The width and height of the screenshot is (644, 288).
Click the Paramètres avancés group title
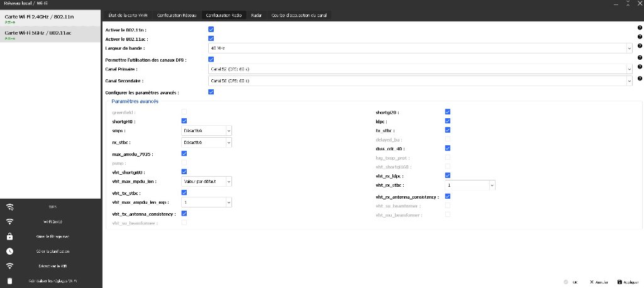pos(135,101)
